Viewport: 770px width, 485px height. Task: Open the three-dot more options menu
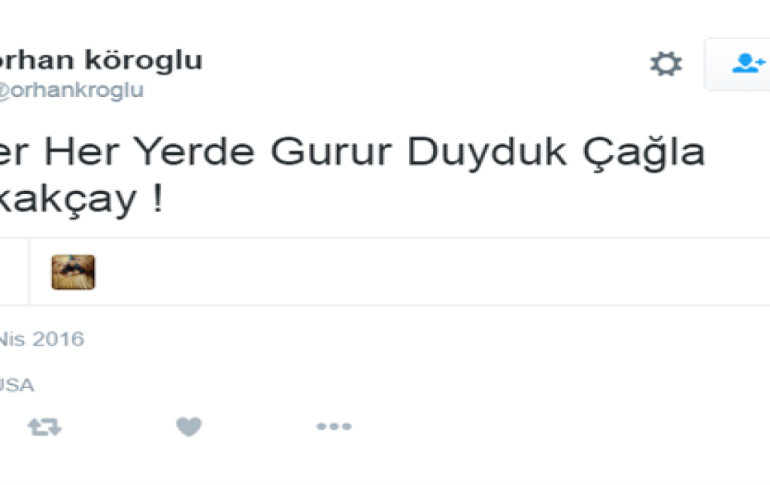click(334, 426)
